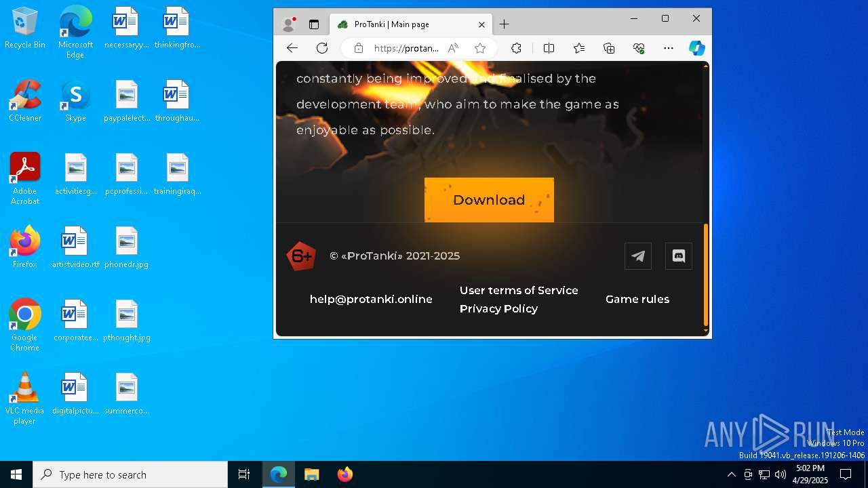The height and width of the screenshot is (488, 868).
Task: Refresh the current page
Action: [322, 48]
